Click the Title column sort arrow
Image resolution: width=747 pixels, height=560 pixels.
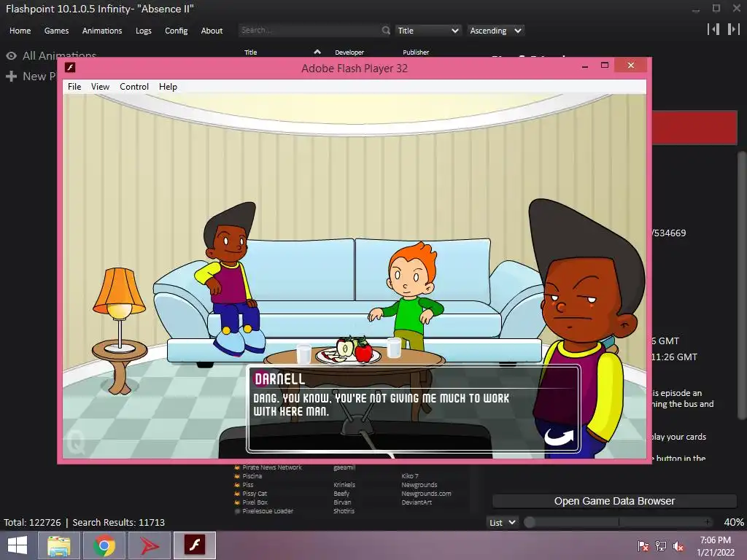click(317, 52)
